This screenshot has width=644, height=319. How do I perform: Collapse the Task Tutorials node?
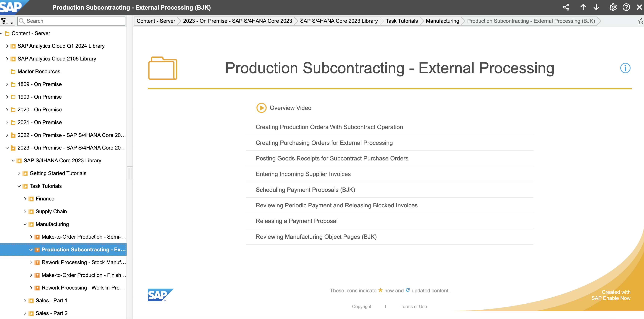(x=19, y=186)
